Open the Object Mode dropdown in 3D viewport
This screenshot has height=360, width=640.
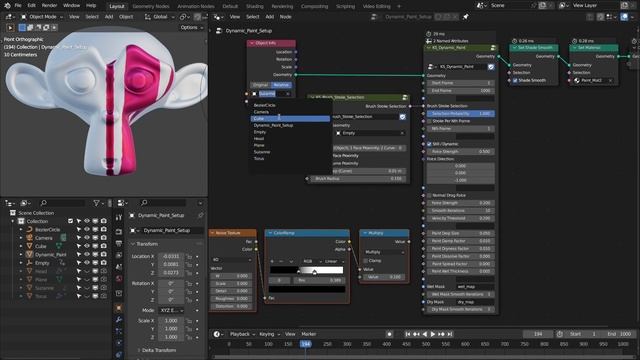(x=42, y=17)
